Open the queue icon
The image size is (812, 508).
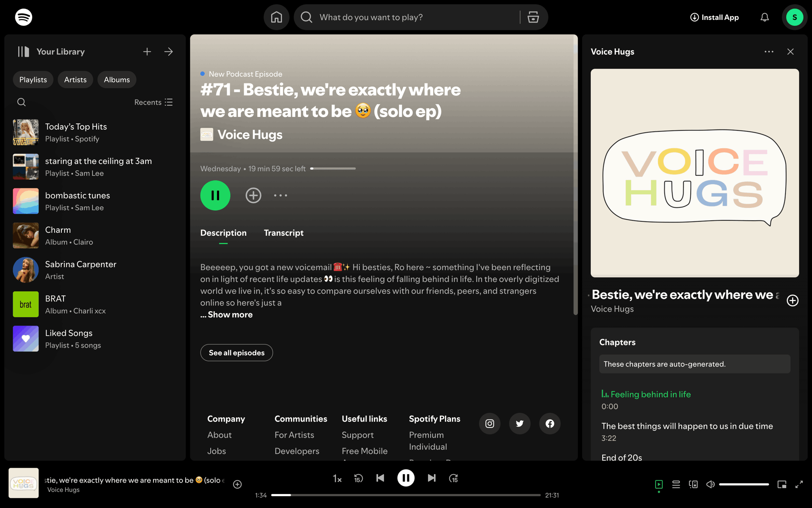coord(676,484)
